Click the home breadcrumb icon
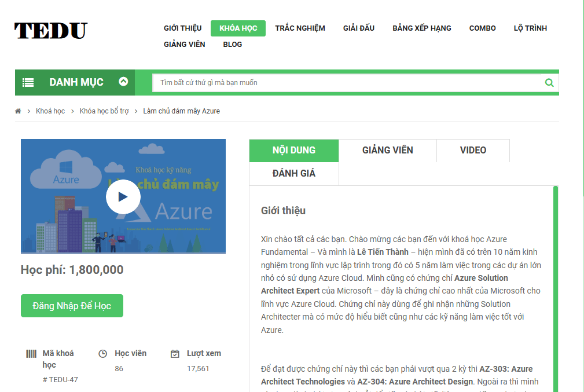Screen dimensions: 584x392 tap(18, 111)
